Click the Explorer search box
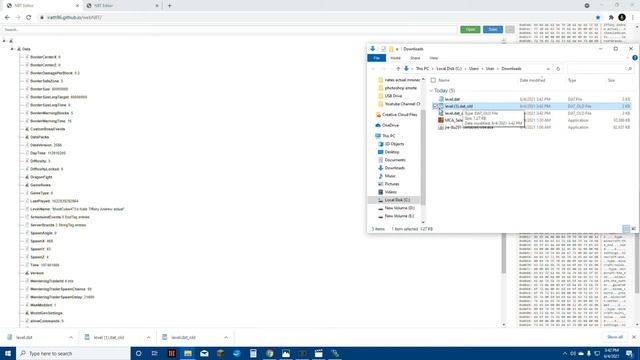Screen dimensions: 640x360 [x=600, y=69]
